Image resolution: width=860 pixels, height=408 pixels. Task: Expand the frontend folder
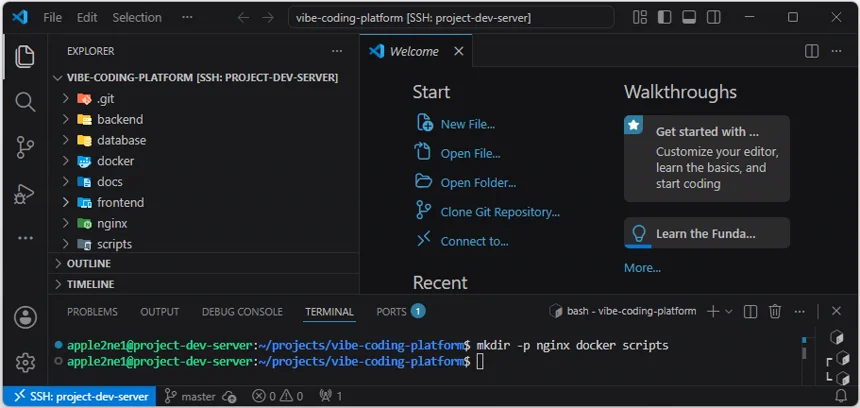[203, 203]
